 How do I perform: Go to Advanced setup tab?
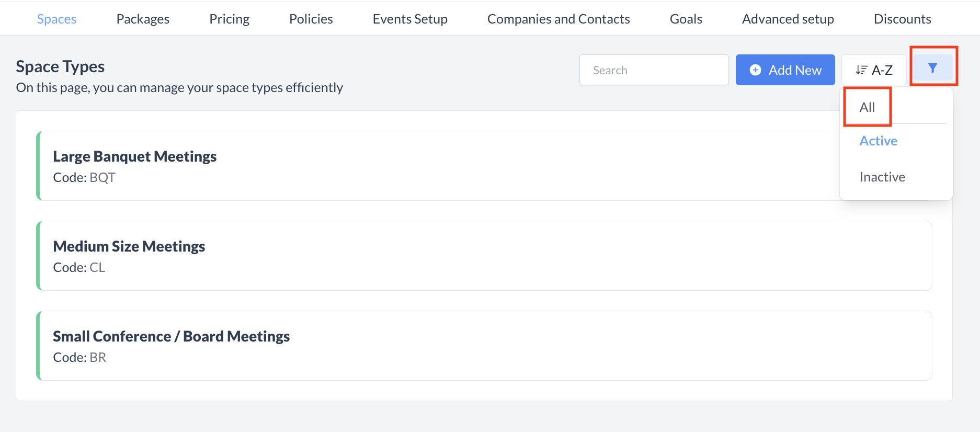point(788,19)
